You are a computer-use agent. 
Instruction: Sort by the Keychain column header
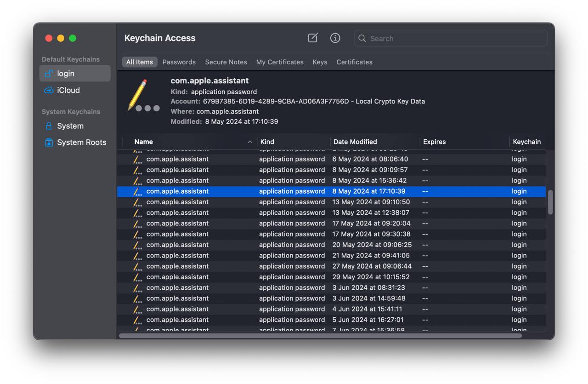pyautogui.click(x=527, y=142)
